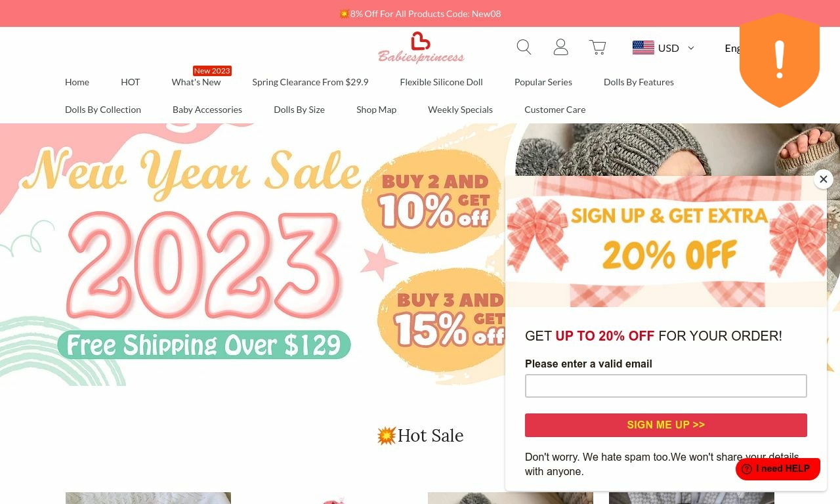Open the What's New menu
The height and width of the screenshot is (504, 840).
(x=196, y=82)
